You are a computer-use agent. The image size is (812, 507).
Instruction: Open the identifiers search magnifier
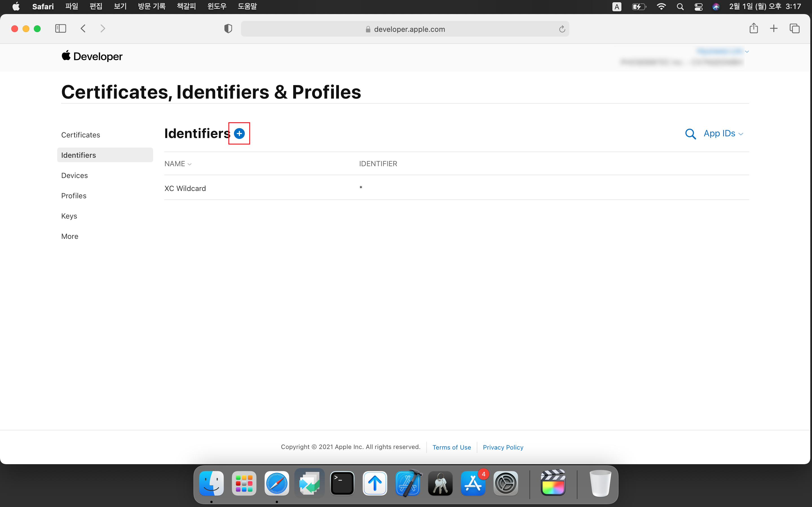[x=690, y=134]
